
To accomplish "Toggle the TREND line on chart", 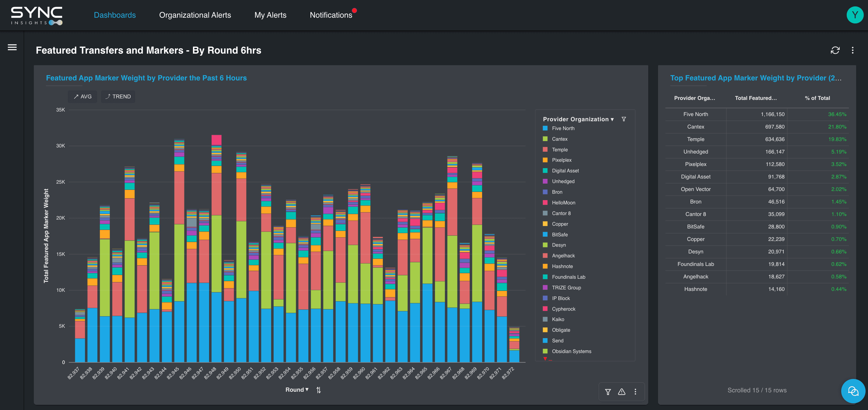I will coord(118,97).
